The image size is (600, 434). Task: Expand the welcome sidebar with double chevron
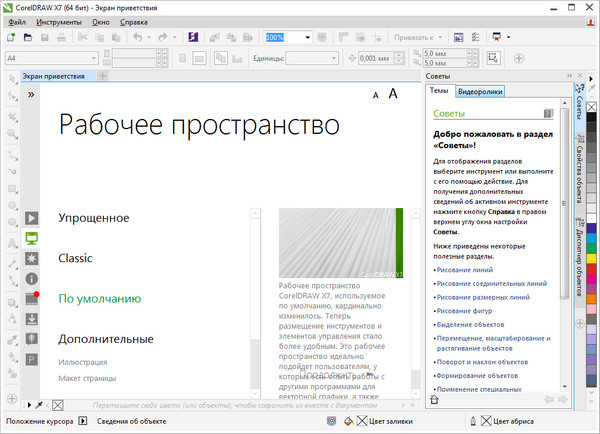(x=31, y=94)
